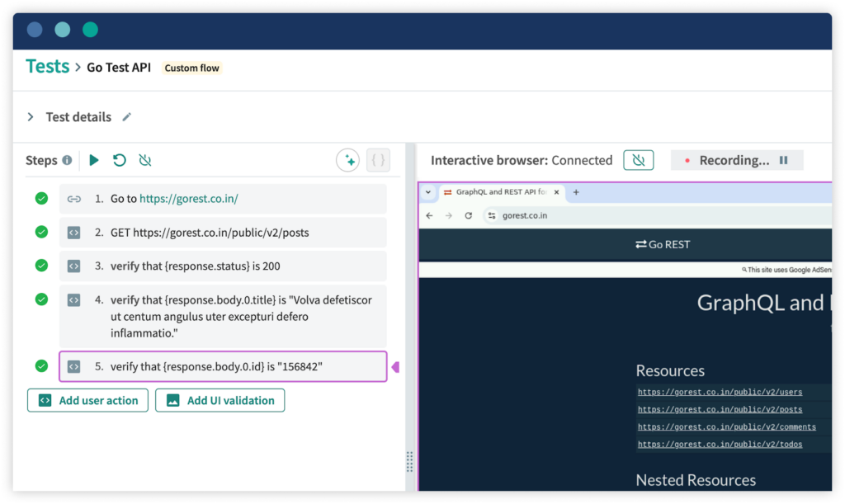Pause the recording
Image resolution: width=845 pixels, height=504 pixels.
pos(782,160)
